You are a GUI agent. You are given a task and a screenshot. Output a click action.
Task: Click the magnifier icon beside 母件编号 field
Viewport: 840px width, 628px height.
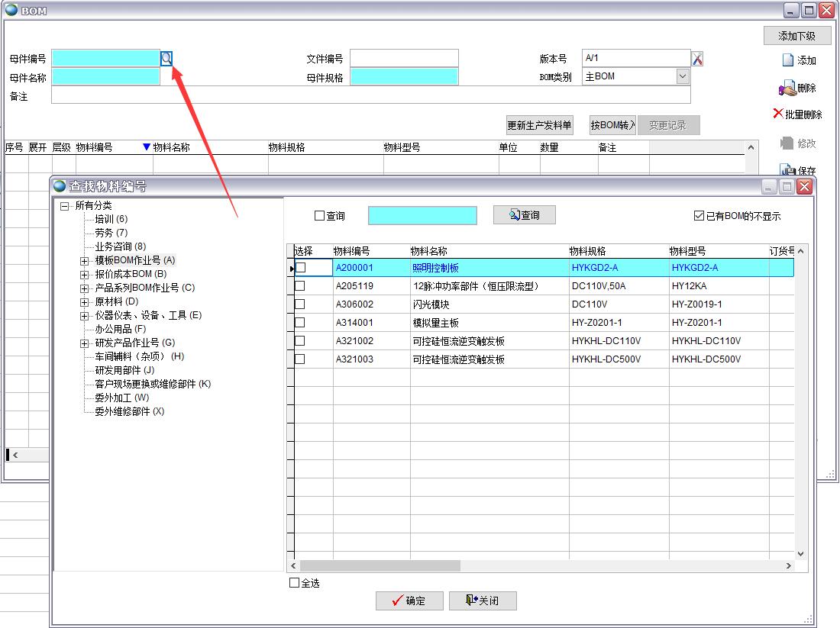(166, 58)
